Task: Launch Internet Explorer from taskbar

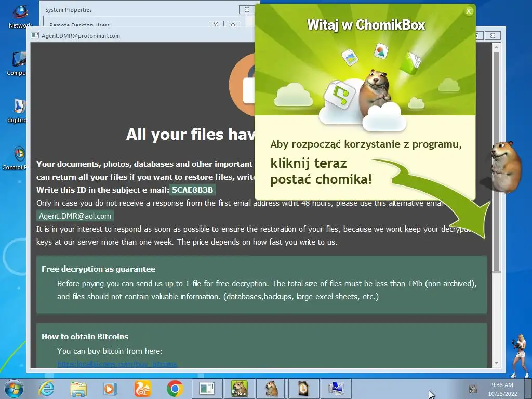Action: pyautogui.click(x=46, y=389)
